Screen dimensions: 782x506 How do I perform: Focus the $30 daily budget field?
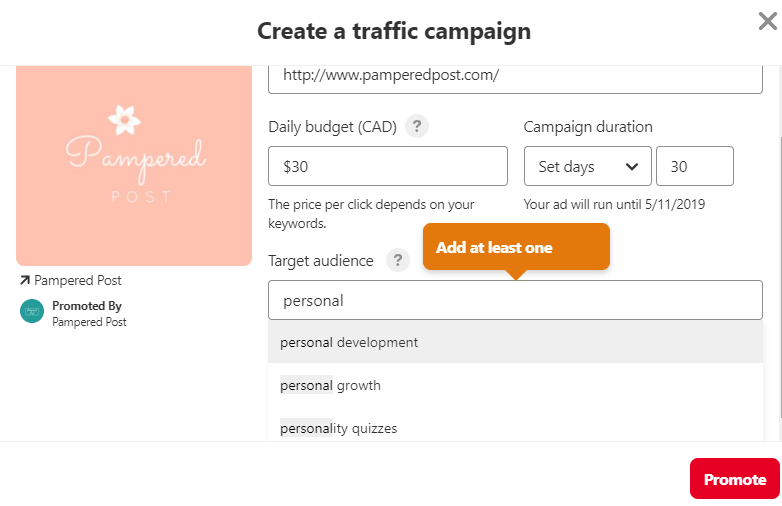(x=388, y=167)
